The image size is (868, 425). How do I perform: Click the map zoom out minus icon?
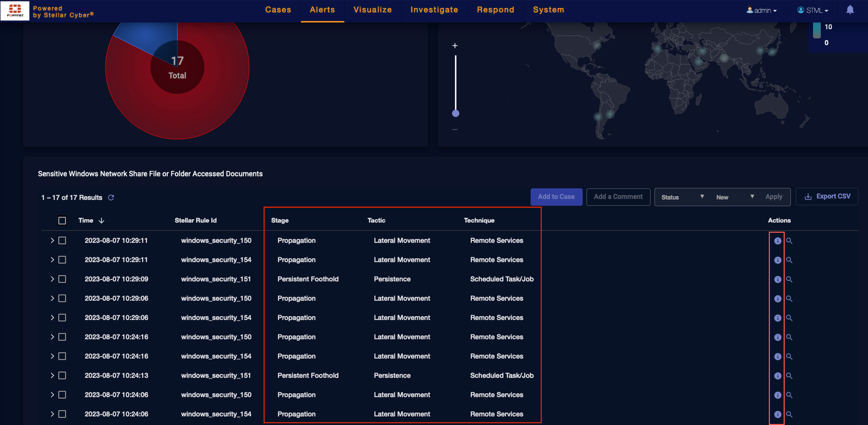click(455, 130)
